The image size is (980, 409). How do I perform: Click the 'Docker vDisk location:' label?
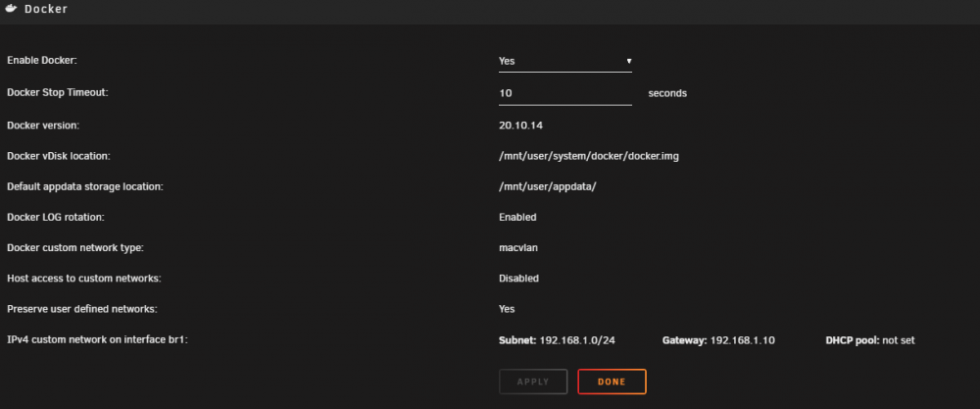(59, 156)
